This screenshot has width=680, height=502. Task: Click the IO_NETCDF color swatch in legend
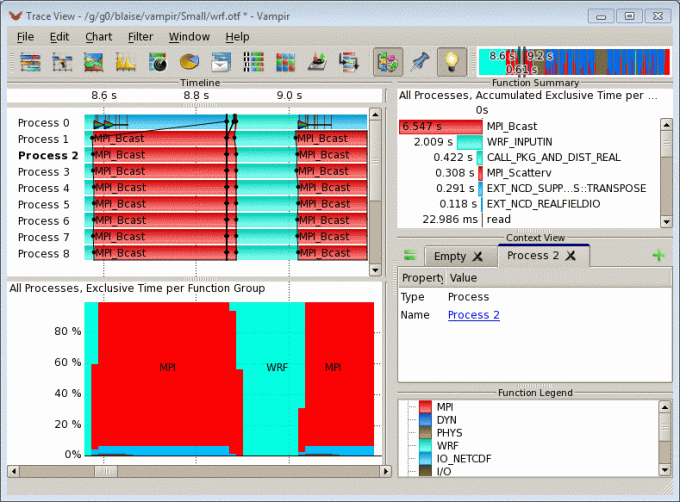click(425, 459)
